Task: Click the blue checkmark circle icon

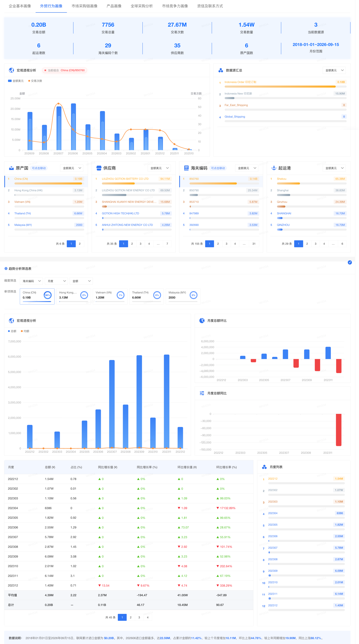Action: click(x=350, y=262)
